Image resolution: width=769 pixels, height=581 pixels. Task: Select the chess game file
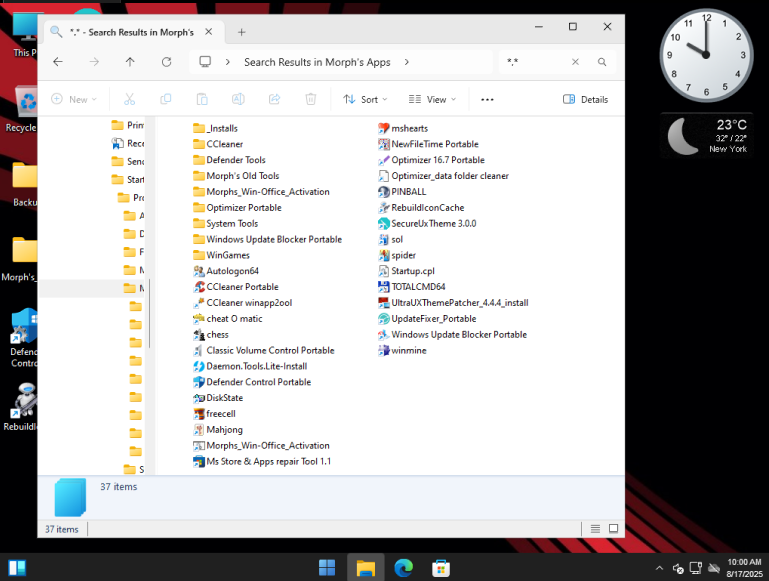click(211, 334)
